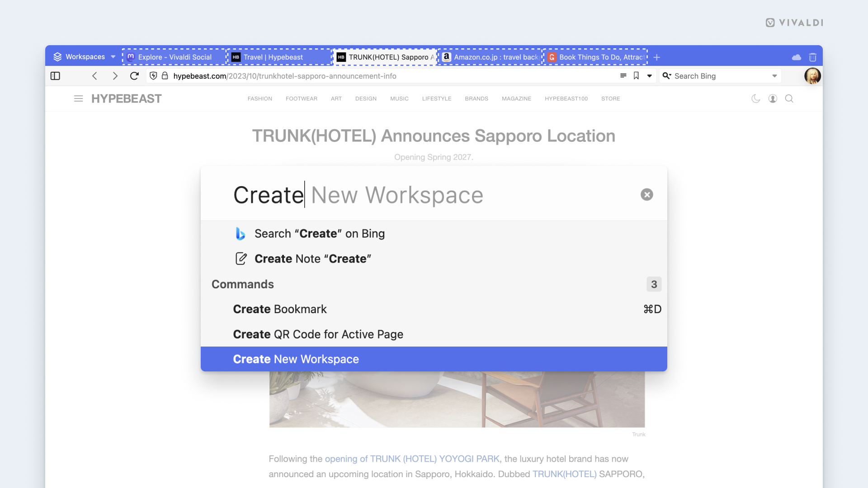The height and width of the screenshot is (488, 868).
Task: Expand the bookmark panel dropdown arrow
Action: [649, 75]
